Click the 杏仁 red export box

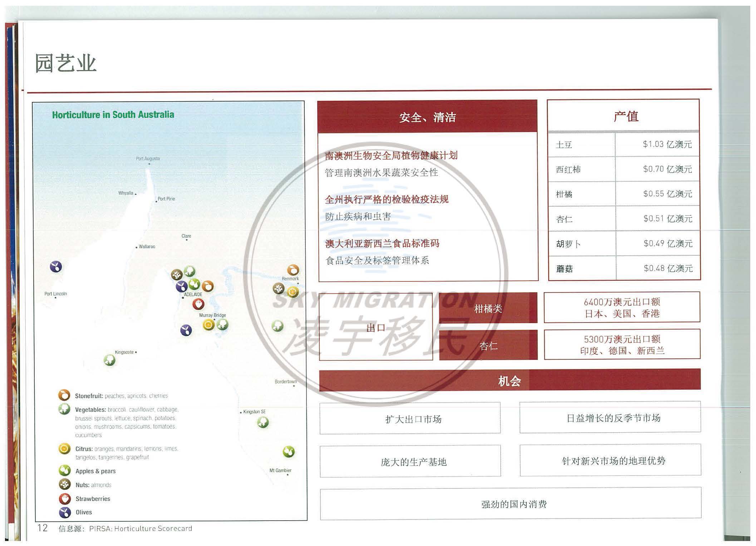[488, 345]
